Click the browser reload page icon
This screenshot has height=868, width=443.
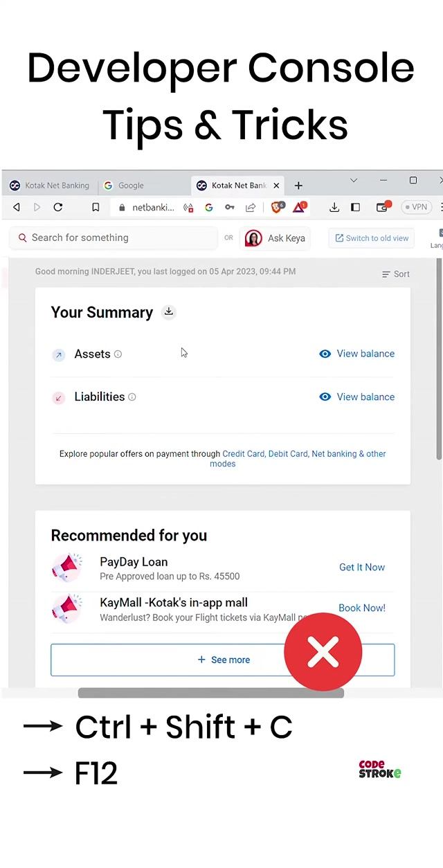[58, 207]
